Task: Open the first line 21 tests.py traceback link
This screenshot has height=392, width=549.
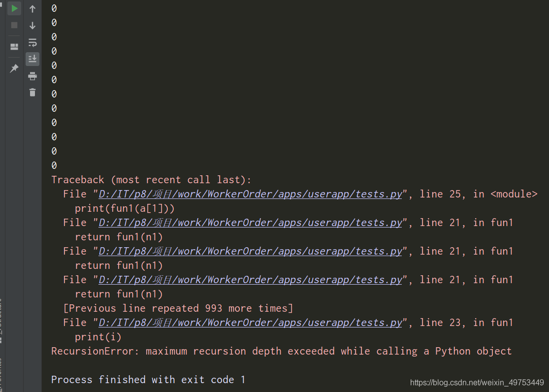Action: click(251, 223)
